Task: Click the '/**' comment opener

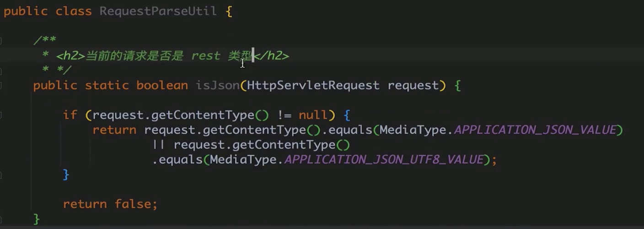Action: [x=44, y=41]
